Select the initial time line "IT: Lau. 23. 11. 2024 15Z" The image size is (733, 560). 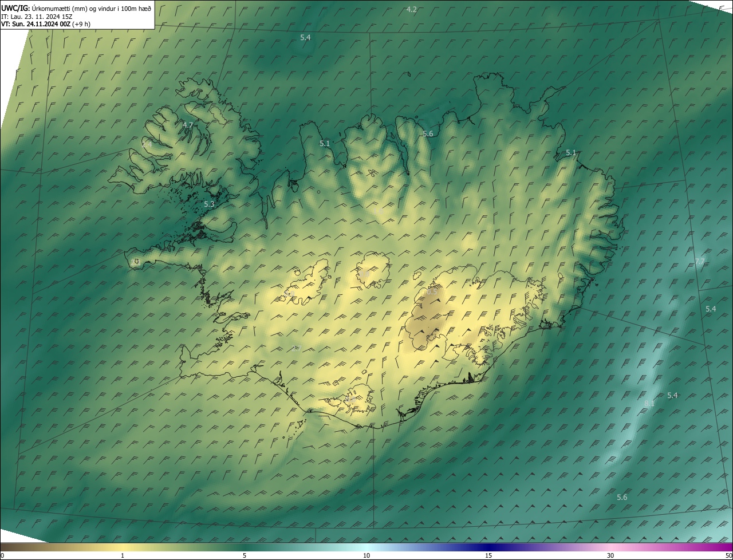click(37, 17)
